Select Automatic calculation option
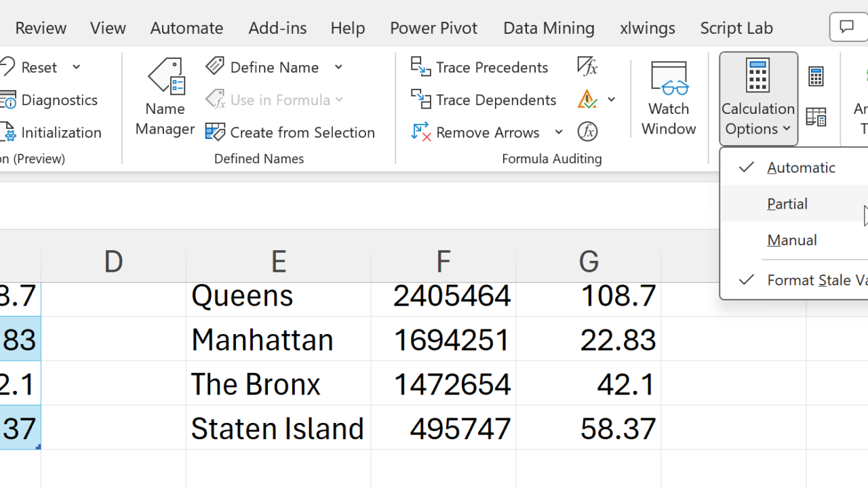This screenshot has width=868, height=488. point(801,167)
